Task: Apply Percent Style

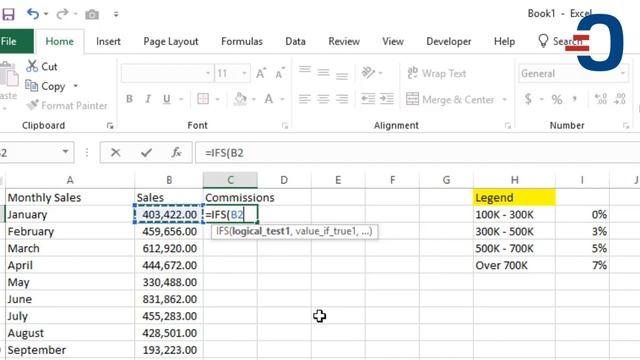Action: coord(557,99)
